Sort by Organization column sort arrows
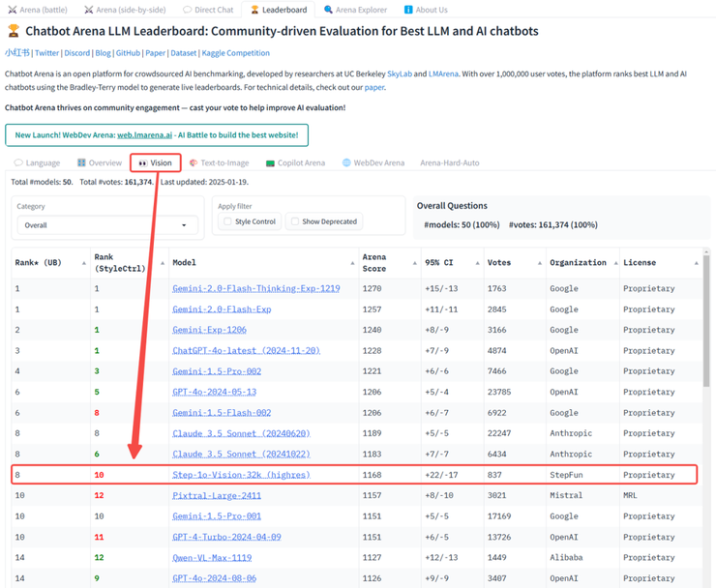The width and height of the screenshot is (716, 588). (x=613, y=263)
